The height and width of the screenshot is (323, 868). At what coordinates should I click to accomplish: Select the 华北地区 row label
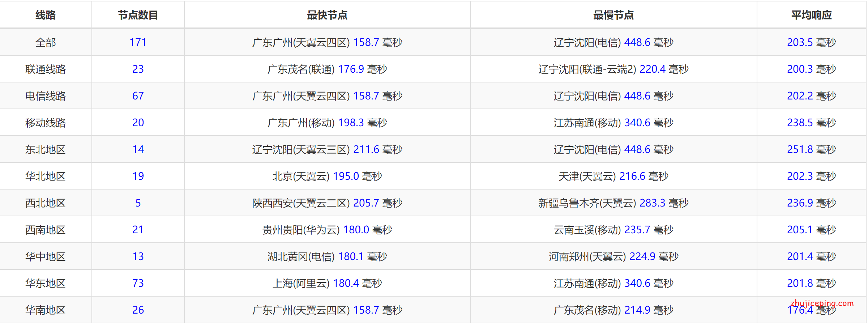point(46,176)
